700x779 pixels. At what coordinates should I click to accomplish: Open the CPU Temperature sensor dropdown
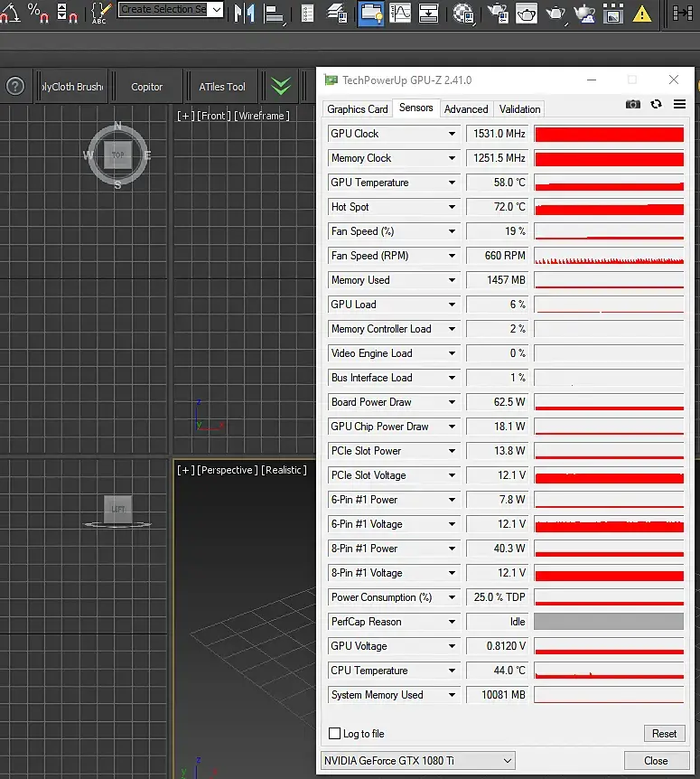[452, 671]
